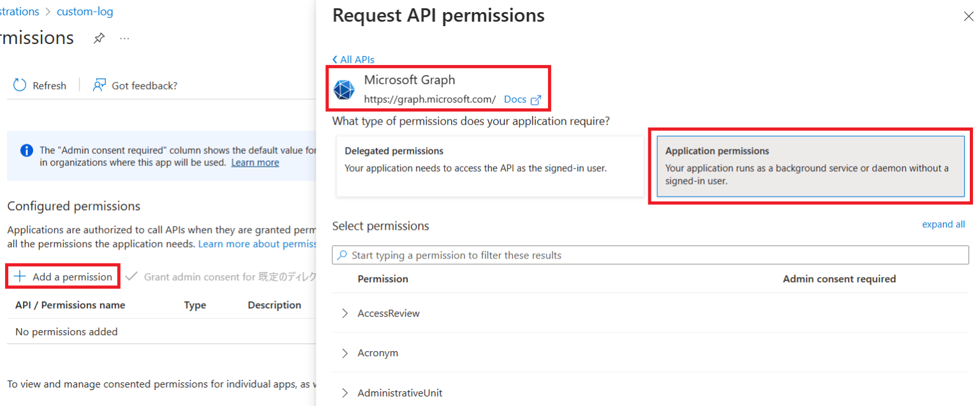The width and height of the screenshot is (980, 406).
Task: Follow the Learn more link in the banner
Action: [255, 162]
